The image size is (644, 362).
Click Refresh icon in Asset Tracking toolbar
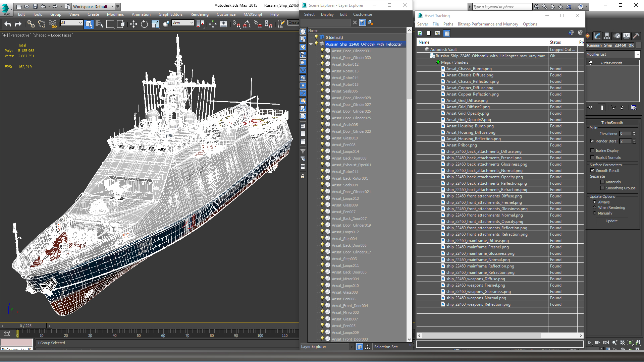[x=420, y=33]
